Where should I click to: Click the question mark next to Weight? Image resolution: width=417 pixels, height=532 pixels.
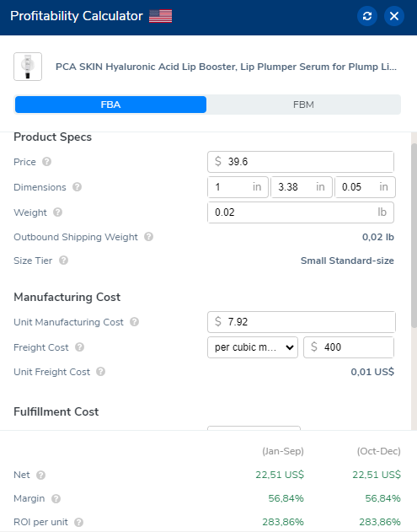click(x=57, y=212)
